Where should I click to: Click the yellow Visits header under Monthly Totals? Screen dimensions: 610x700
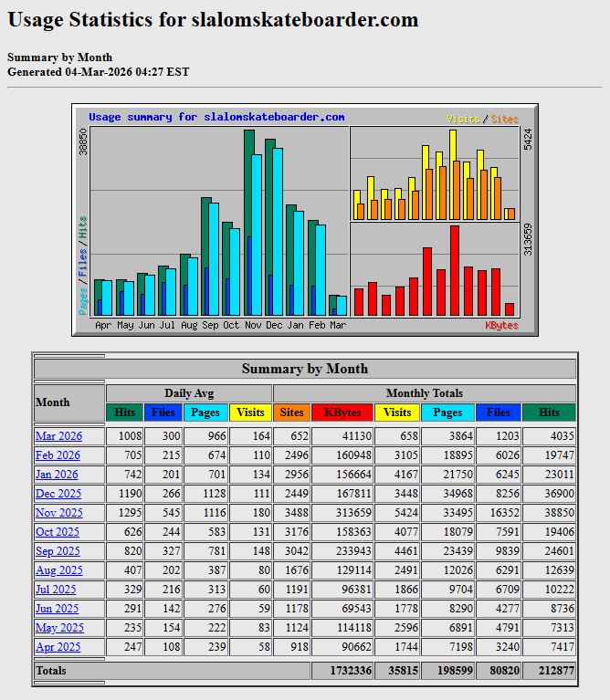(x=397, y=413)
